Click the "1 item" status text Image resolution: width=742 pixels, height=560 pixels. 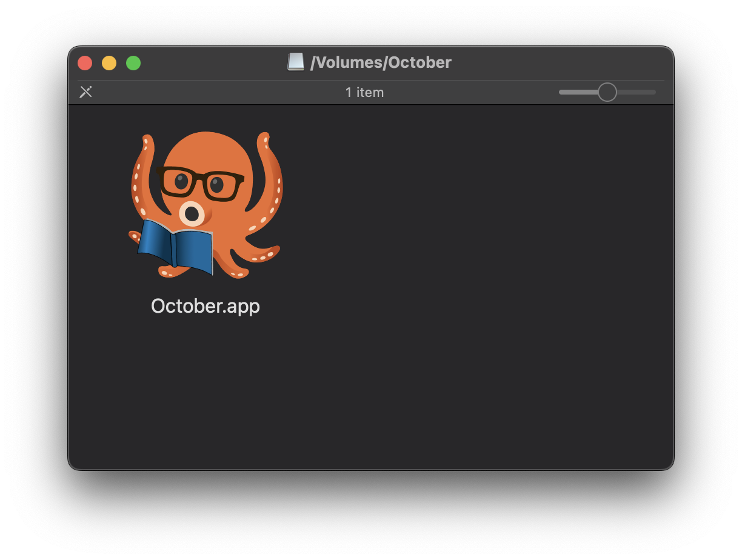point(364,92)
